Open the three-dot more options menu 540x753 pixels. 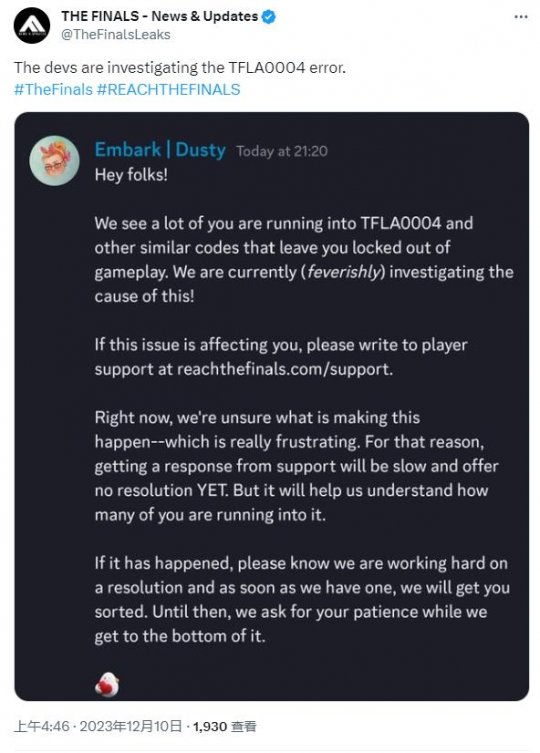click(x=521, y=17)
